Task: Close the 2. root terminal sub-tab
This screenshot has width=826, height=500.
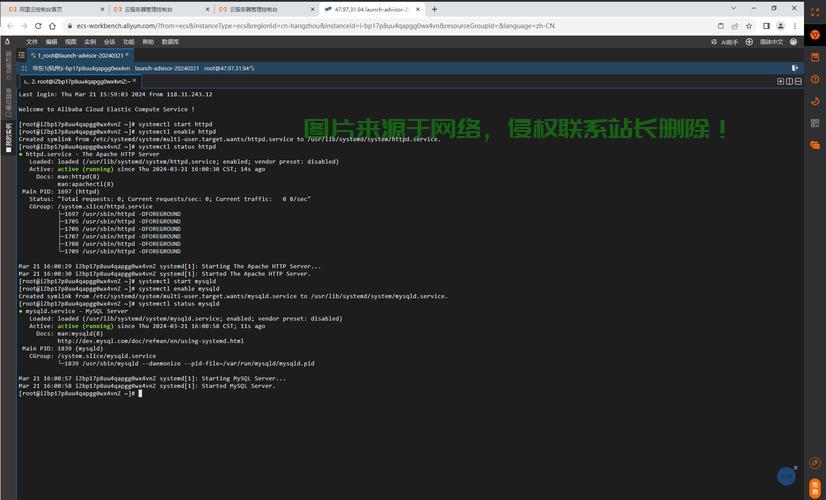Action: pos(134,81)
